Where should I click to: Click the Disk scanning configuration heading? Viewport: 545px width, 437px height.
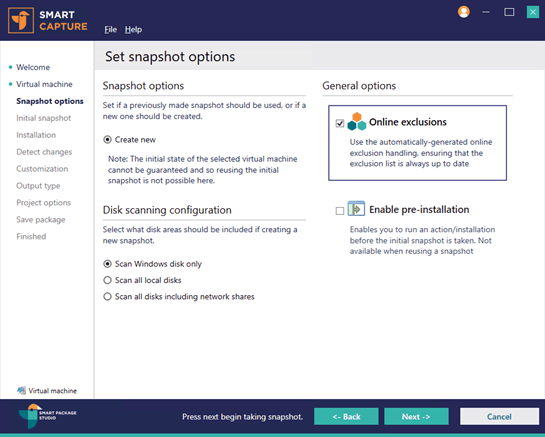point(167,210)
